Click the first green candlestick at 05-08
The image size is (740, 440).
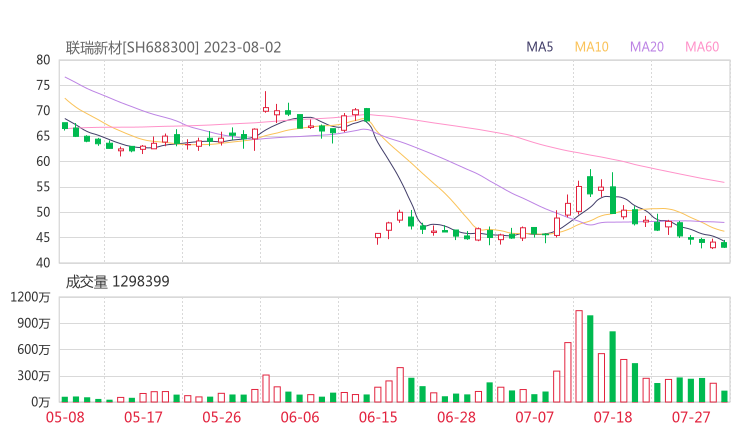(x=65, y=126)
